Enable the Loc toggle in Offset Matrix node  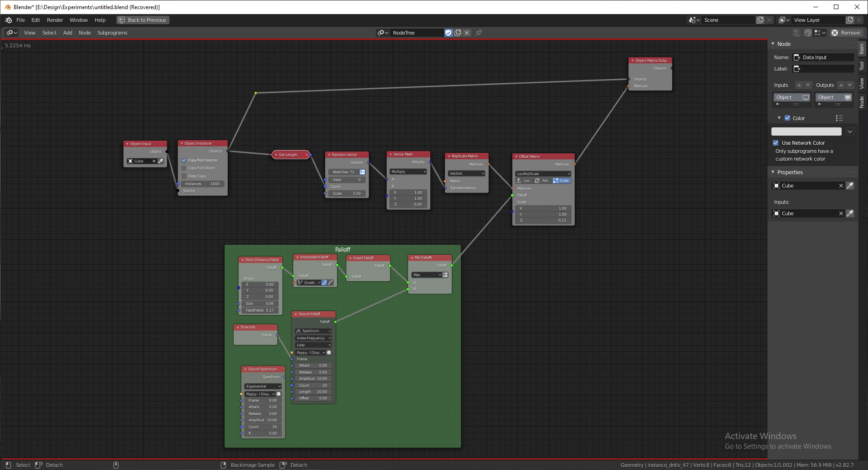tap(525, 181)
